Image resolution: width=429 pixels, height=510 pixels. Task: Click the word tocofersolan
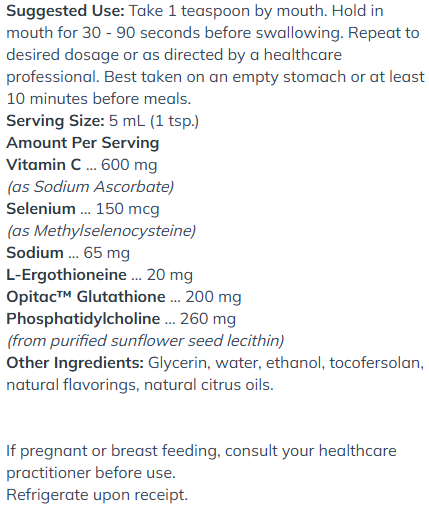[377, 363]
